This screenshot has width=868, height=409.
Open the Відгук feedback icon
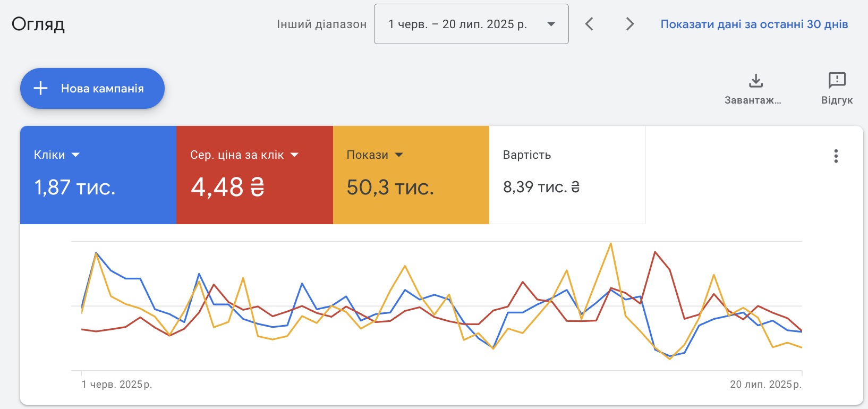(837, 81)
